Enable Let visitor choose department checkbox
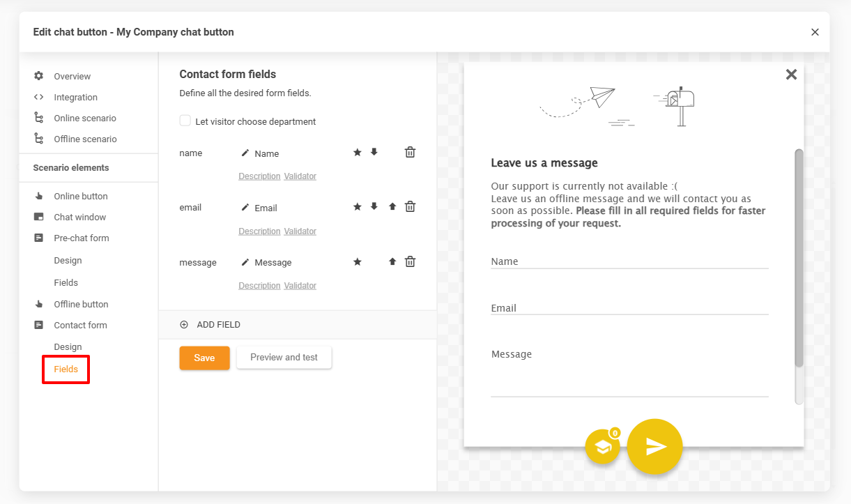 point(185,121)
